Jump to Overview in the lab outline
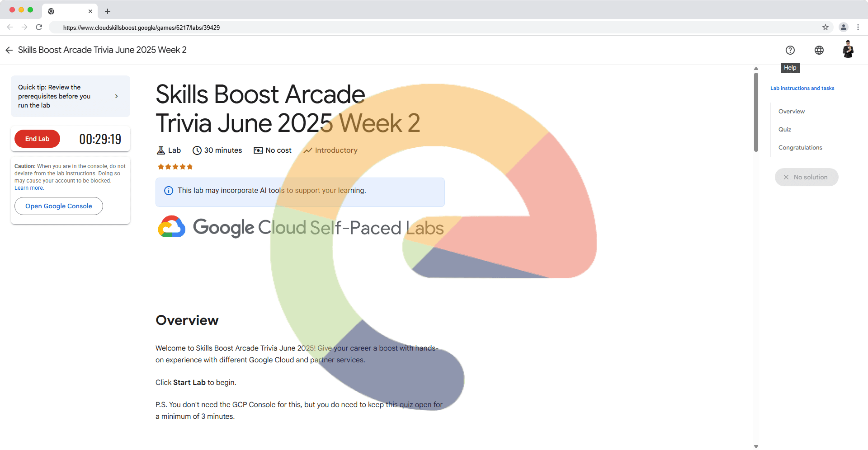 pos(791,112)
